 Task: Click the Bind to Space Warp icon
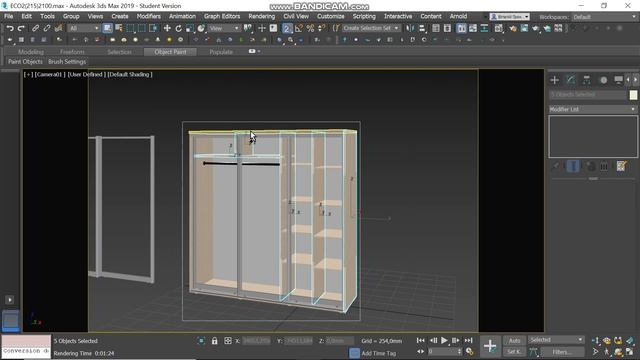[58, 28]
